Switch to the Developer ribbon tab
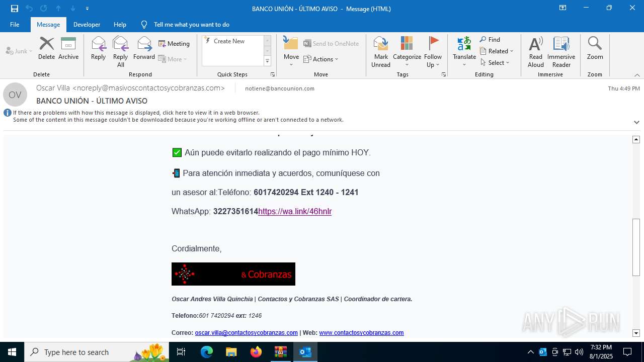This screenshot has height=362, width=644. [x=87, y=25]
